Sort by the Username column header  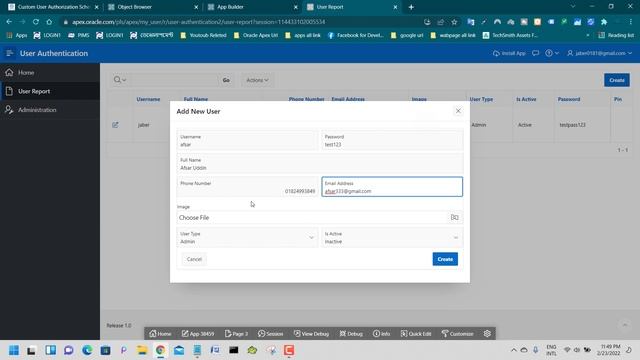pyautogui.click(x=148, y=99)
